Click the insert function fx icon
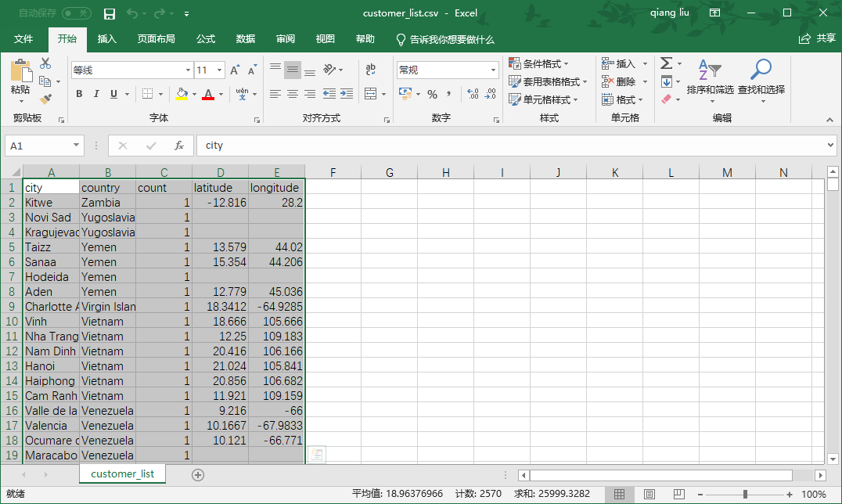The image size is (842, 504). point(179,146)
